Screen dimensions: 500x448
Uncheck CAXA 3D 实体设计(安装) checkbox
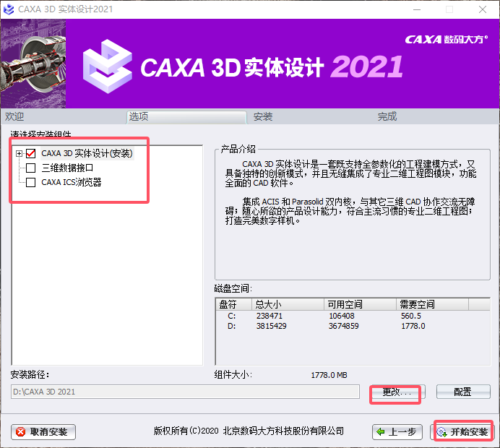pos(30,153)
